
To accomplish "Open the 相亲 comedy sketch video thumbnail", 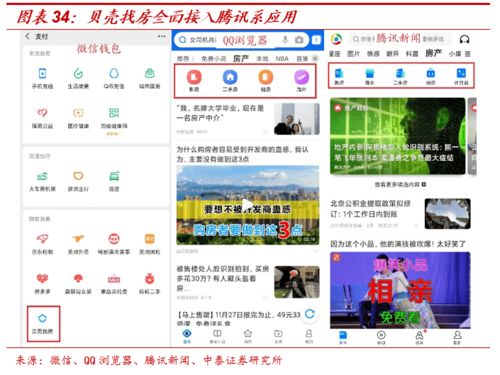I will coord(400,290).
